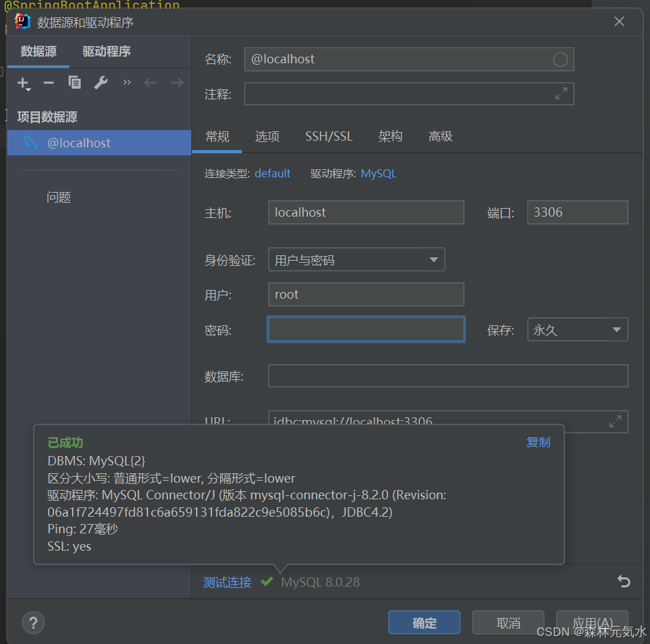Open the SSH/SSL tab
The height and width of the screenshot is (644, 650).
(329, 137)
